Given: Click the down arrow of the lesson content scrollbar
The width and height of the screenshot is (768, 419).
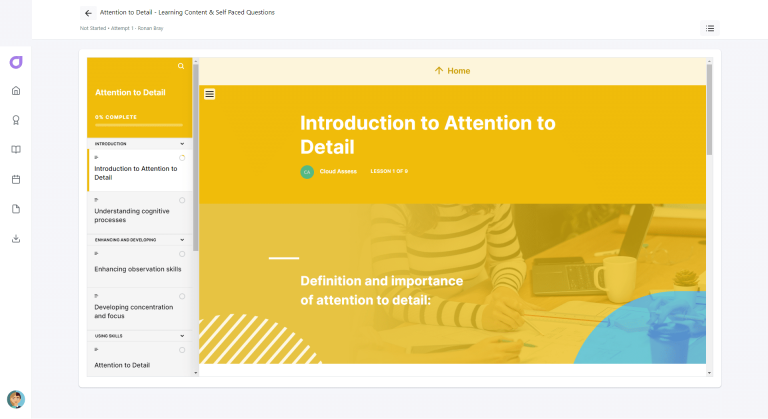Looking at the screenshot, I should [709, 373].
